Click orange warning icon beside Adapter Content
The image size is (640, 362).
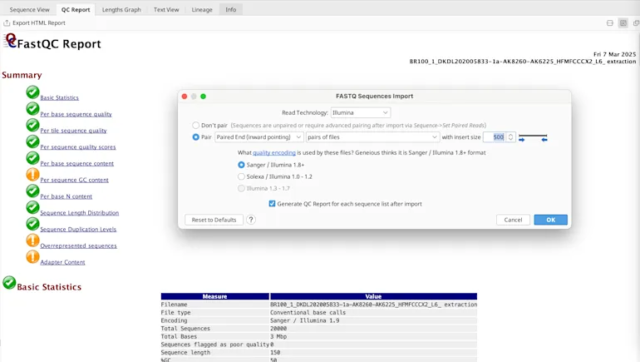[33, 257]
